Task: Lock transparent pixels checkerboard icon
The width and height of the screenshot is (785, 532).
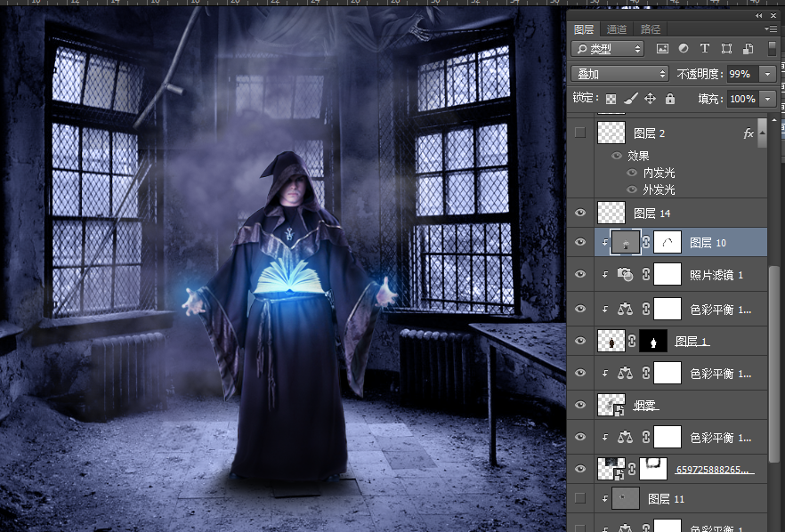Action: click(x=611, y=99)
